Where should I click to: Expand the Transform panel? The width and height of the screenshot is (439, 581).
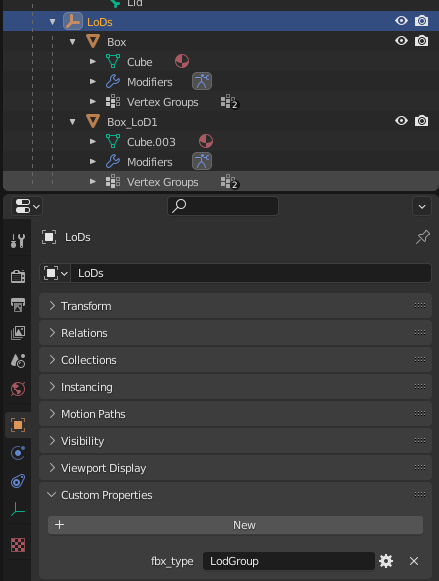point(235,306)
